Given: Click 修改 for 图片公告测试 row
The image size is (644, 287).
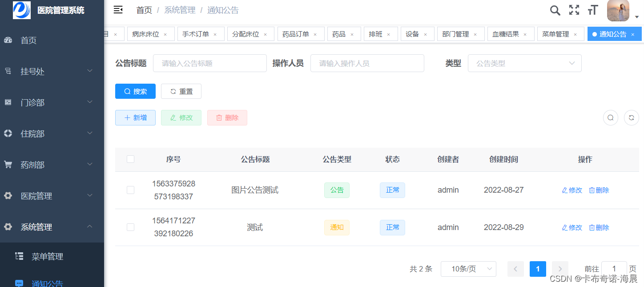Looking at the screenshot, I should pos(572,190).
